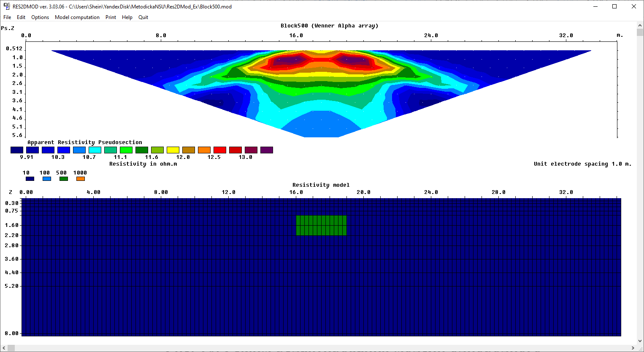Click the 20.0 x-axis label of resistivity model
The height and width of the screenshot is (352, 644).
(364, 192)
